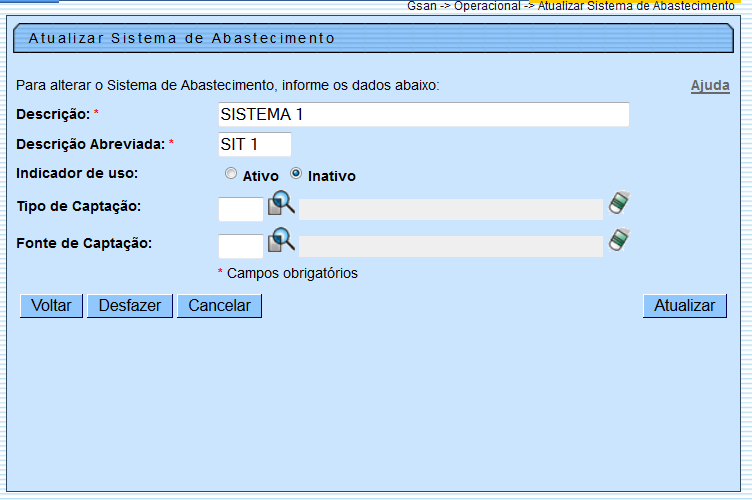Focus the Fonte de Captação code box
Viewport: 752px width, 500px height.
[x=240, y=245]
